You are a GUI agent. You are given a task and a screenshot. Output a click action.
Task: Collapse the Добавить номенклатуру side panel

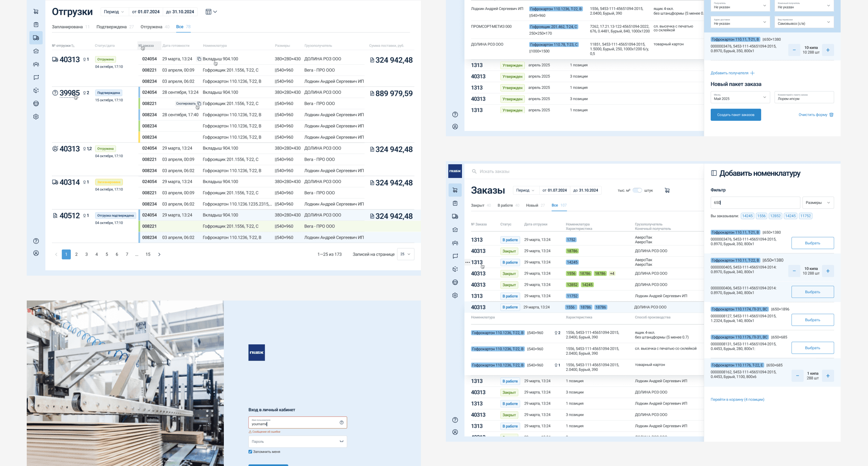coord(714,173)
